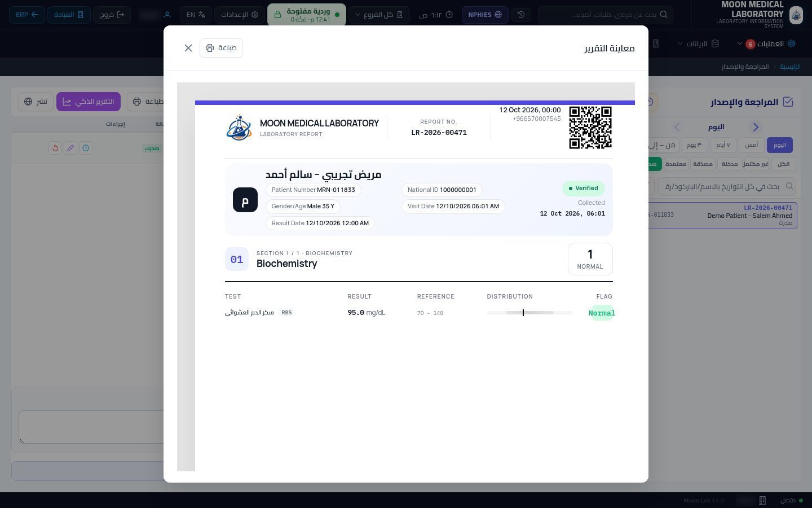Click the top search field for patients and orders
812x508 pixels.
(x=606, y=15)
